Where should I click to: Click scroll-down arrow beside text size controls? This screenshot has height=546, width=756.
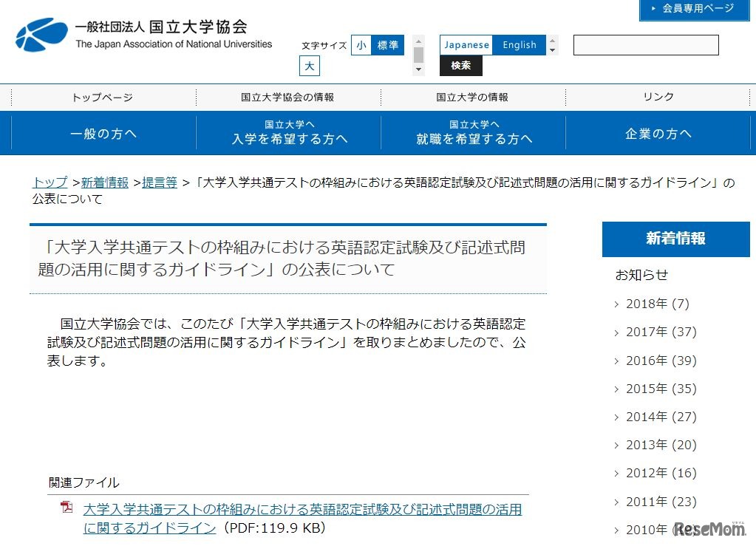coord(418,69)
